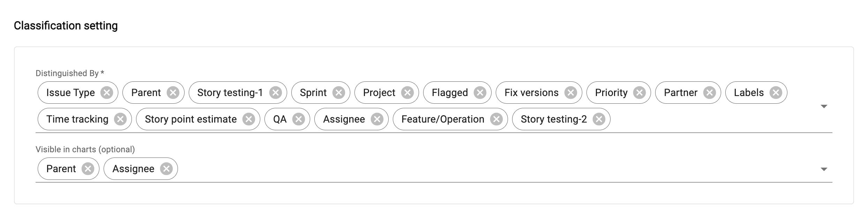Remove the QA chip
This screenshot has height=220, width=868.
pos(298,119)
